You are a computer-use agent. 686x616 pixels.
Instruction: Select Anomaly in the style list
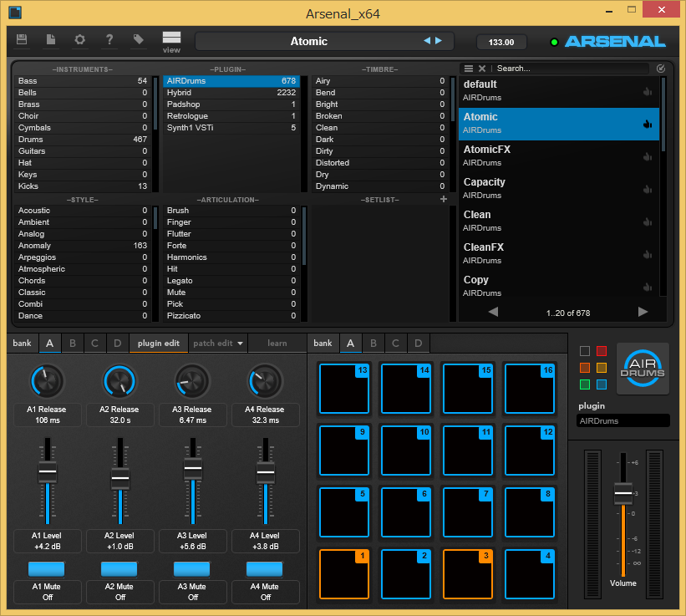click(x=82, y=246)
